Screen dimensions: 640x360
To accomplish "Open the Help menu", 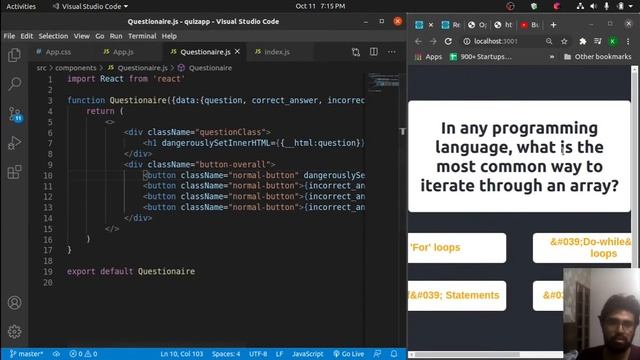I will click(x=169, y=36).
